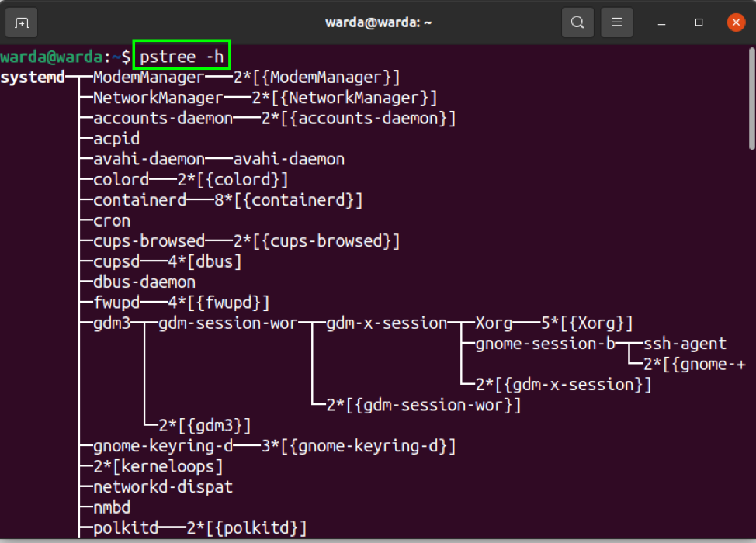Click the fwupd process entry
This screenshot has height=543, width=756.
pyautogui.click(x=116, y=303)
